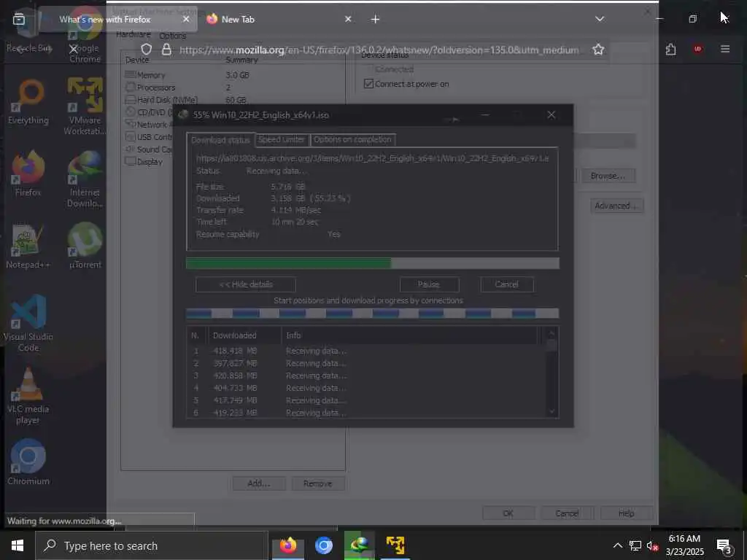Open Internet Download Manager taskbar icon

click(x=360, y=545)
